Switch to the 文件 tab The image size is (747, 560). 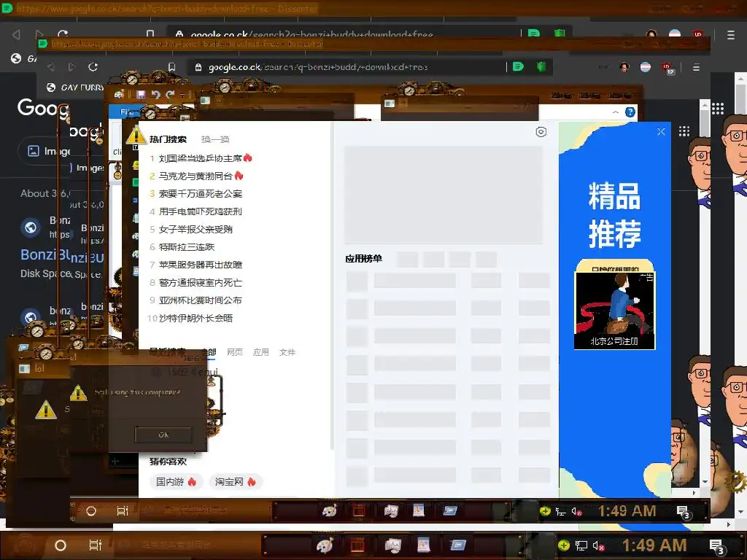pyautogui.click(x=287, y=352)
